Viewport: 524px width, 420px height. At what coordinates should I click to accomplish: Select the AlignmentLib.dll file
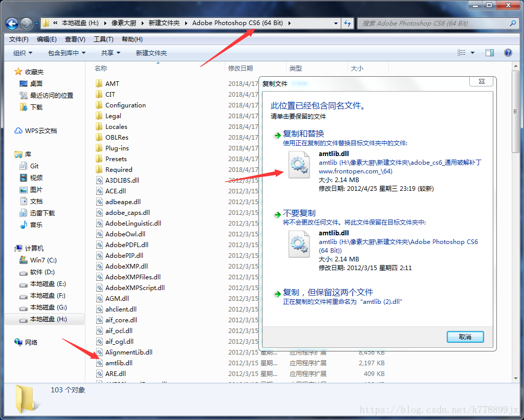[x=124, y=352]
